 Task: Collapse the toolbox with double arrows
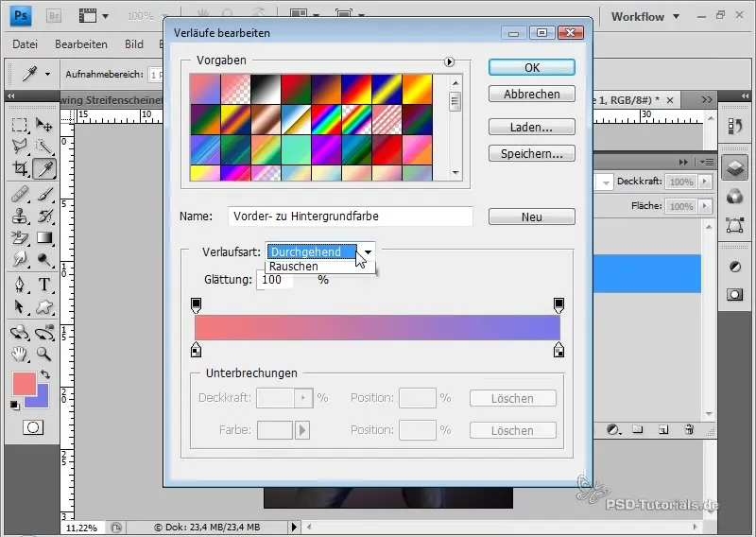(11, 96)
